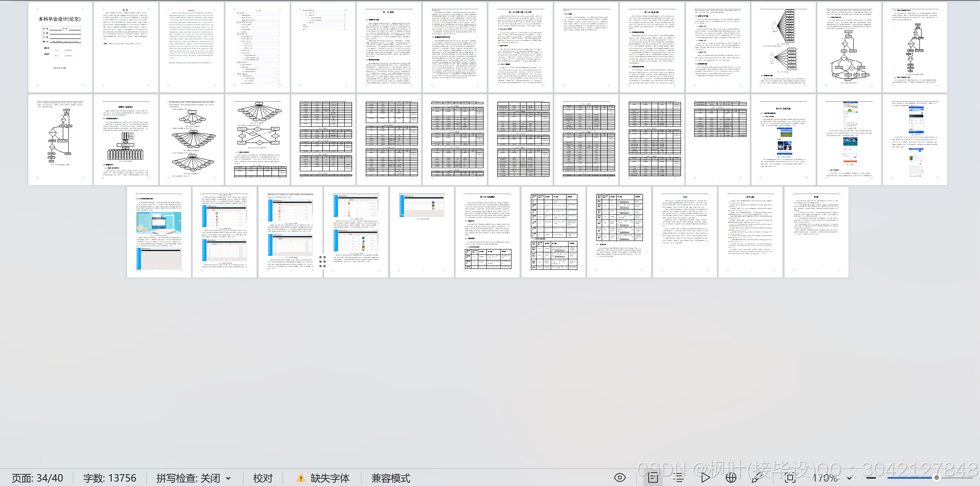Switch to web layout globe icon
The height and width of the screenshot is (486, 980).
coord(731,478)
